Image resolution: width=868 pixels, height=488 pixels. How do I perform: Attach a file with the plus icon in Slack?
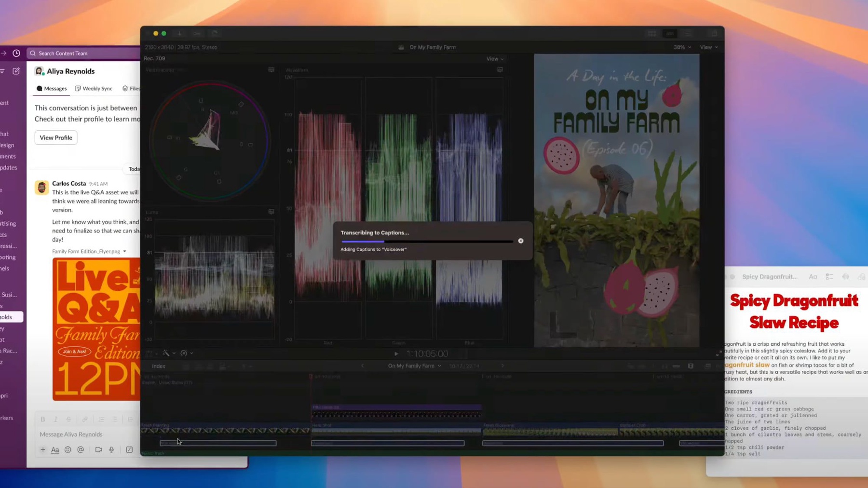tap(43, 449)
